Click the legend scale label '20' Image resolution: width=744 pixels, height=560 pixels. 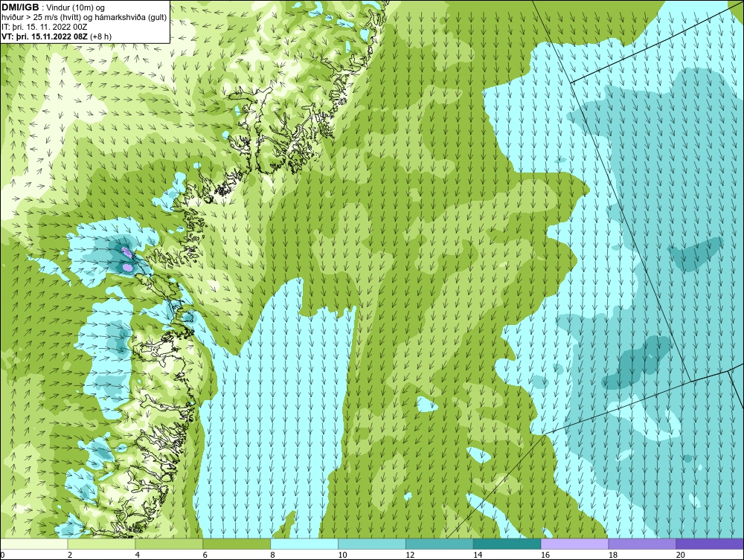(681, 555)
